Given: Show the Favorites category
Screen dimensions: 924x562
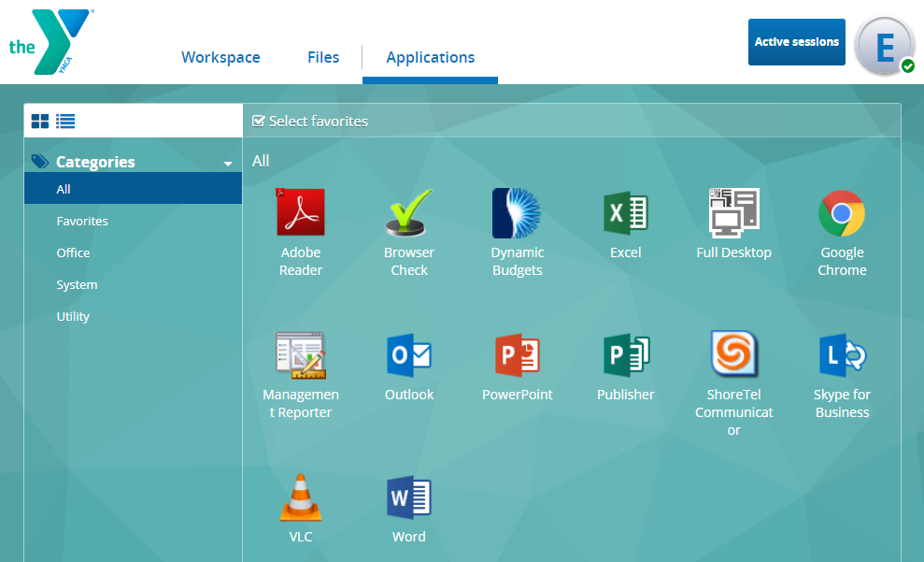Looking at the screenshot, I should (82, 222).
